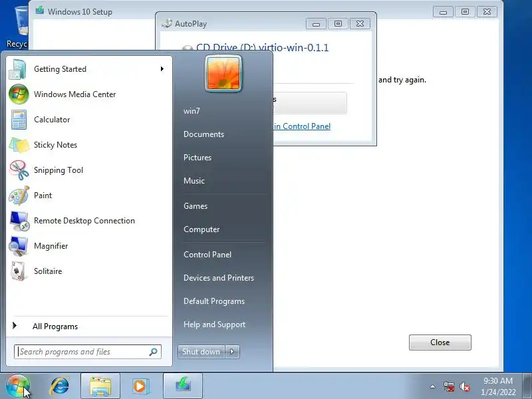The image size is (532, 399).
Task: Open Internet Explorer from taskbar
Action: 60,386
